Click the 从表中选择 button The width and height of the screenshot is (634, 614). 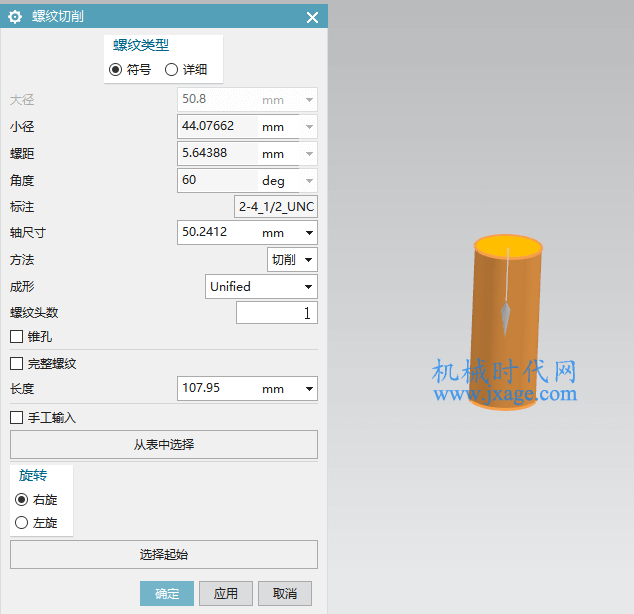click(164, 445)
